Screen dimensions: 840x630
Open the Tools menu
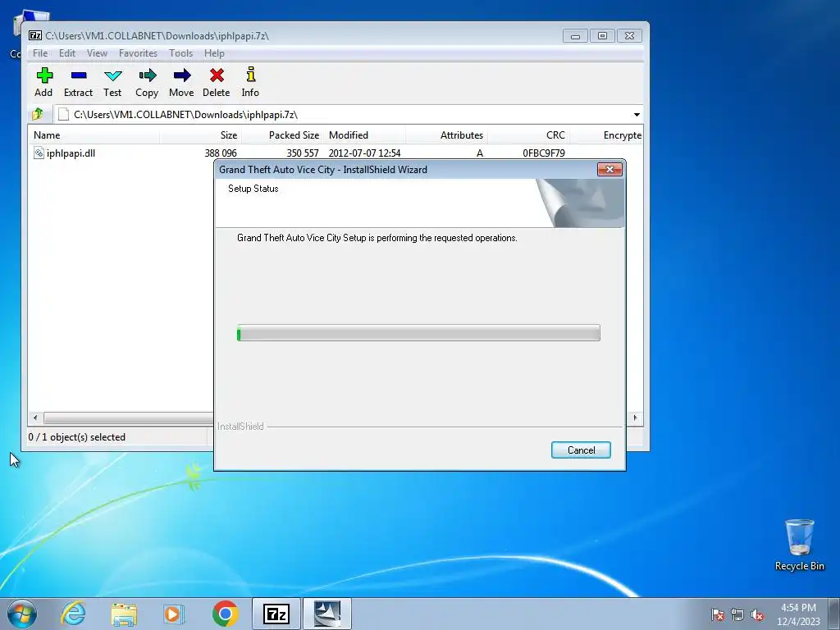tap(180, 53)
